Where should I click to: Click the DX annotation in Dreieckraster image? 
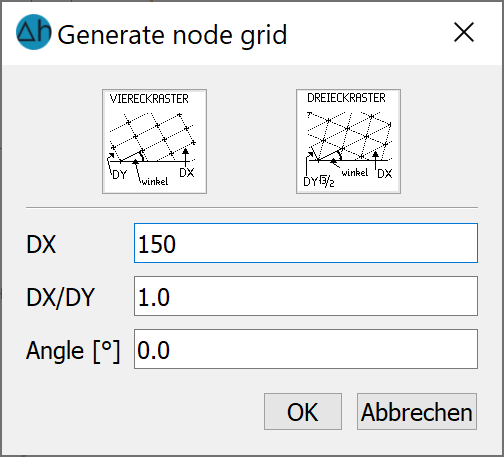click(385, 174)
